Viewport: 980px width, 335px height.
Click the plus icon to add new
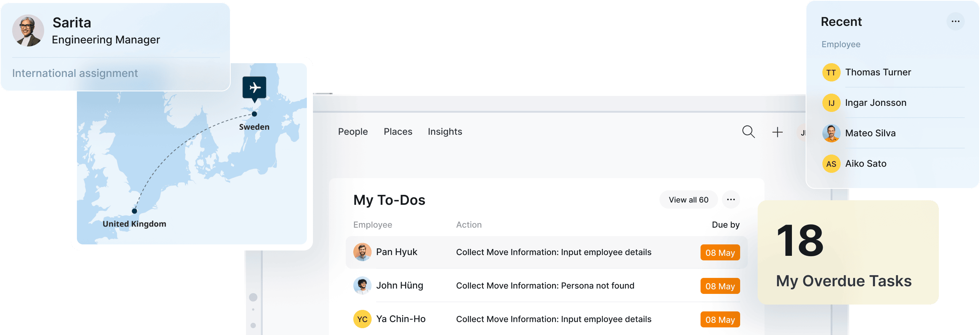(x=777, y=132)
